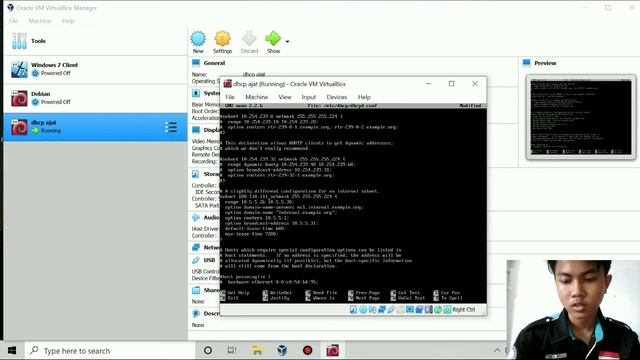The width and height of the screenshot is (640, 360).
Task: Open Settings for the selected machine
Action: point(222,42)
